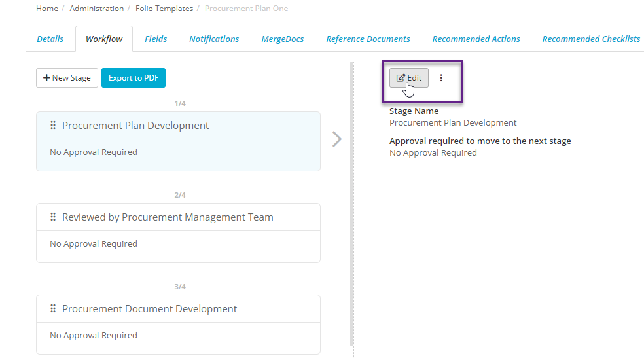Open the Recommended Checklists tab

591,39
